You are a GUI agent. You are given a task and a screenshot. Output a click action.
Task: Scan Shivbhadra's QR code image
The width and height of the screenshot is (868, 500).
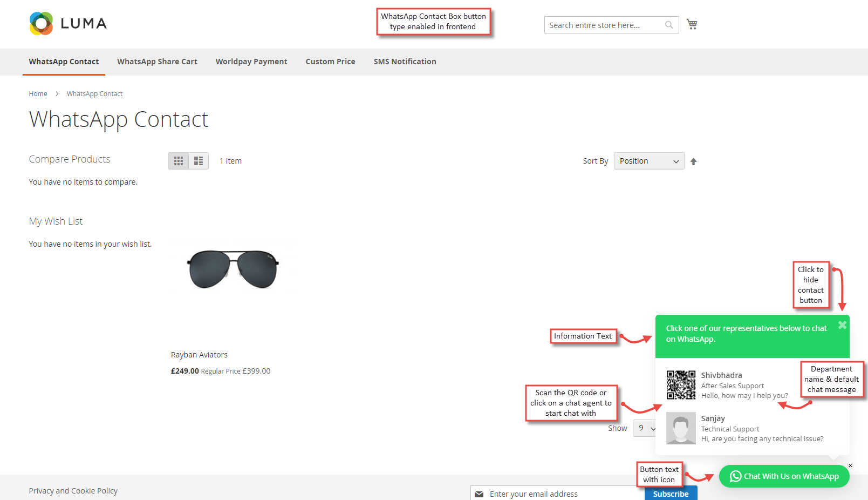coord(681,385)
